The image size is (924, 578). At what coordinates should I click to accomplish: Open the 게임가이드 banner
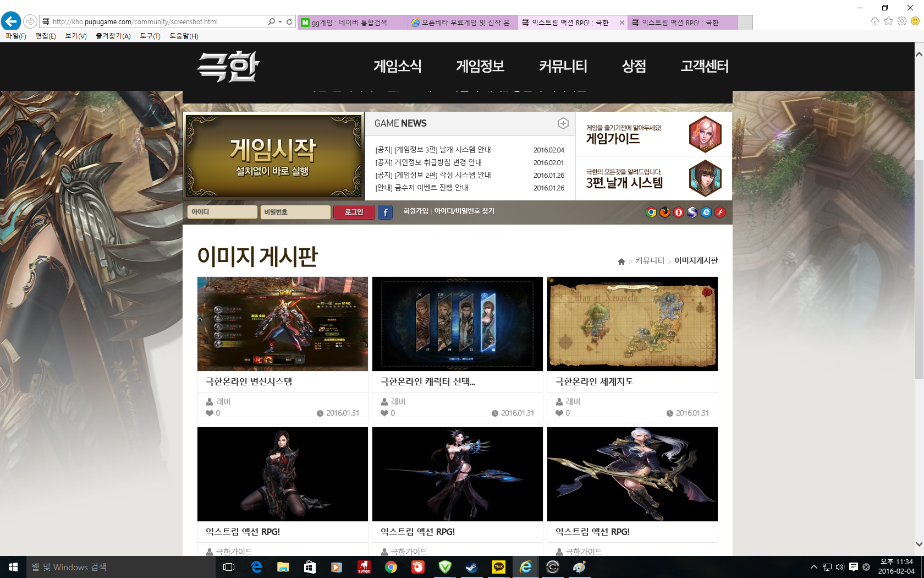pyautogui.click(x=653, y=134)
